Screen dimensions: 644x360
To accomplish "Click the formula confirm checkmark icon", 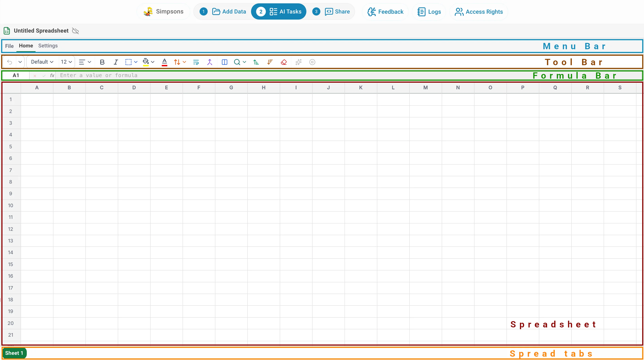I will tap(44, 76).
